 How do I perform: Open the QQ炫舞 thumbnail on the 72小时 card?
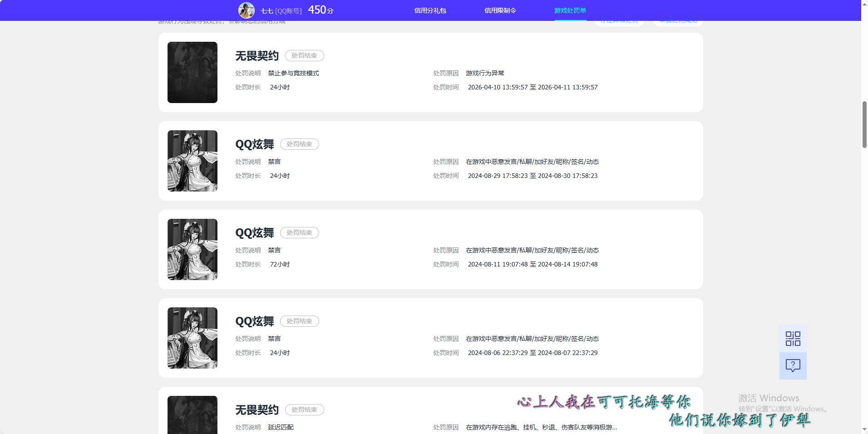pos(192,249)
